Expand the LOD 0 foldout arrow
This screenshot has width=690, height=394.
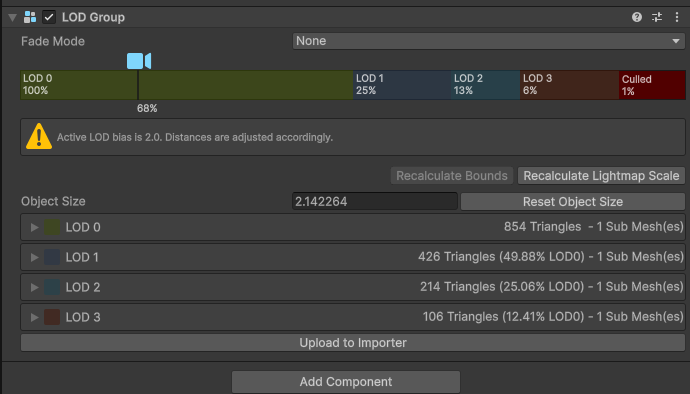[34, 227]
